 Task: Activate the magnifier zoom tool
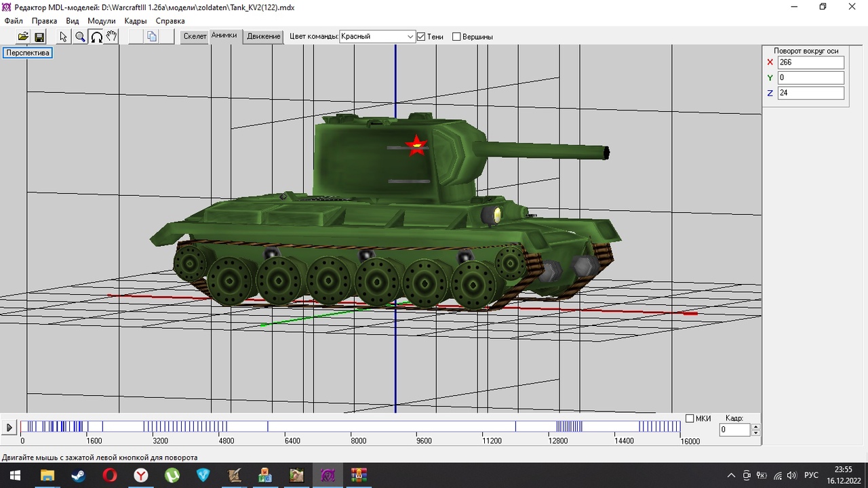[80, 37]
